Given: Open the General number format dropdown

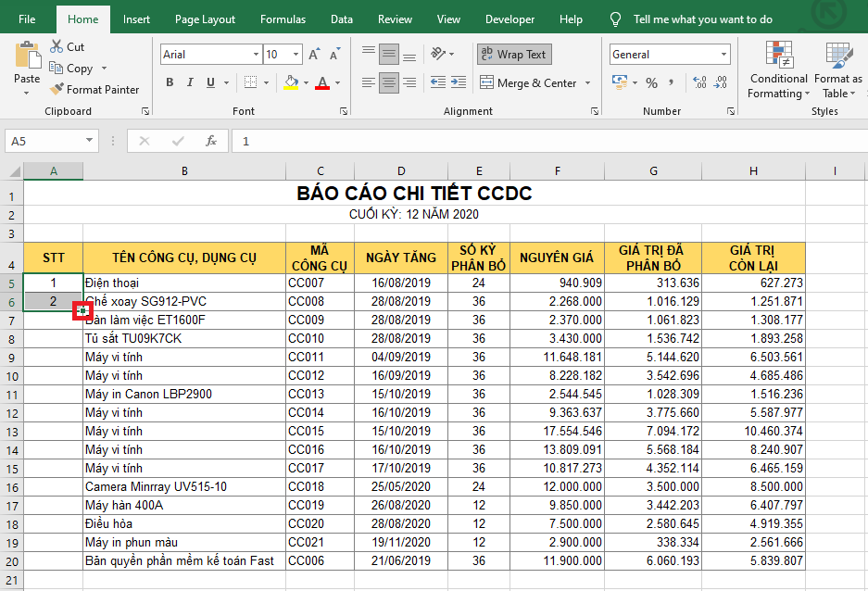Looking at the screenshot, I should point(722,55).
